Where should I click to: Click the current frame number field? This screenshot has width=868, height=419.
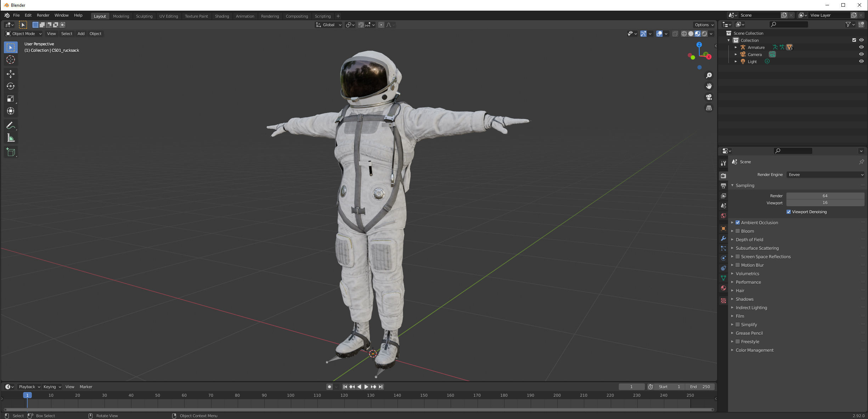[632, 387]
